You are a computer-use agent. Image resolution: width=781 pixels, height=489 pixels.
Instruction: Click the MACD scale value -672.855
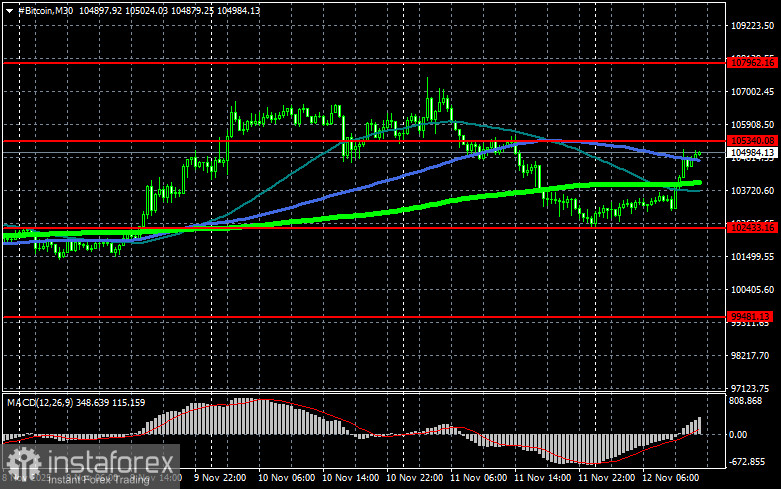click(747, 462)
